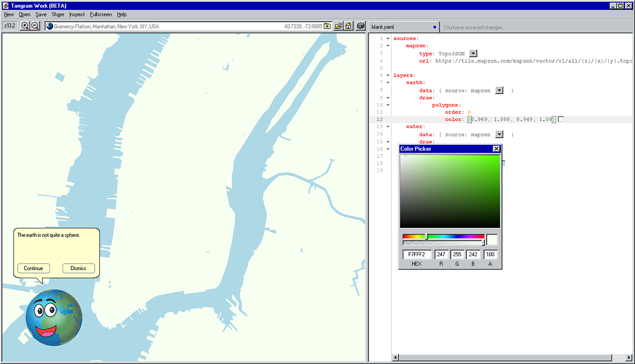Click the home location icon
Viewport: 635px width, 364px height.
point(349,26)
